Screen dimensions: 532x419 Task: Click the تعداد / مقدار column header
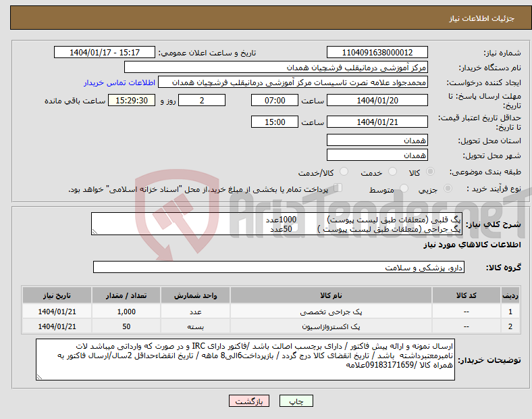pos(126,295)
